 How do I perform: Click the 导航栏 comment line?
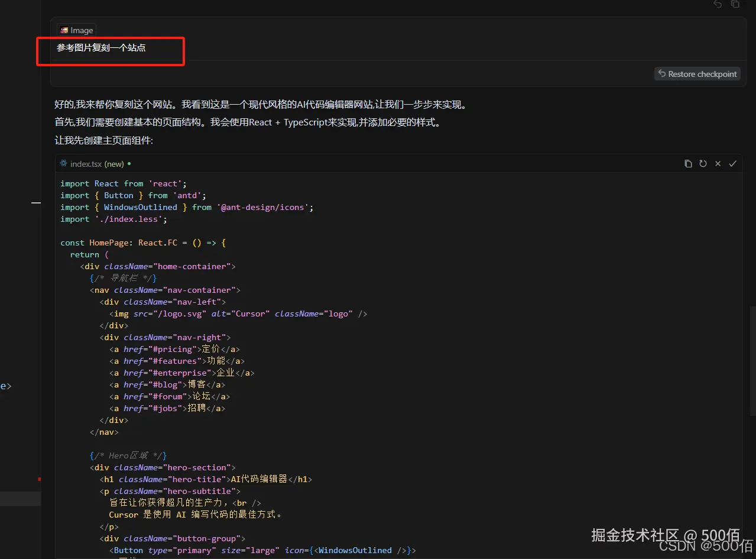tap(123, 278)
